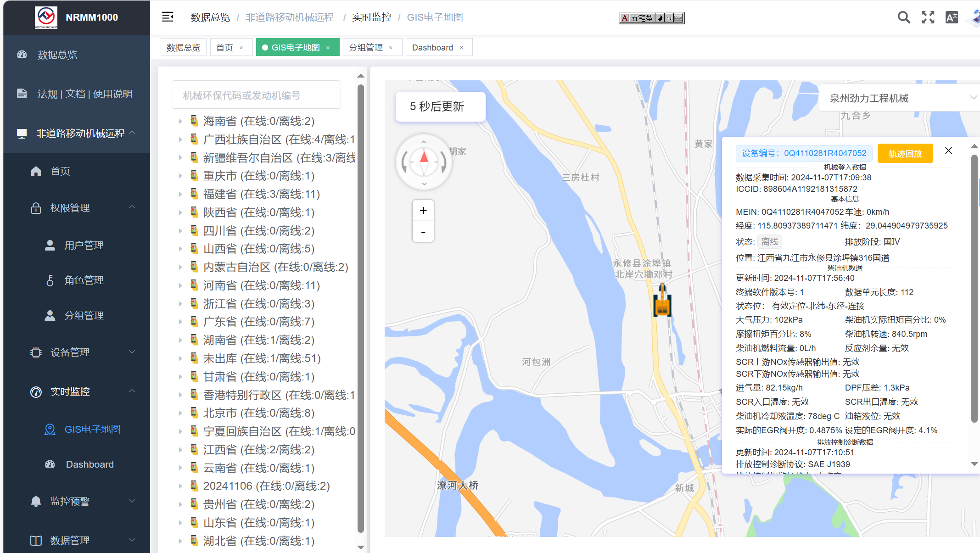Close the device info popup
980x553 pixels.
point(948,151)
